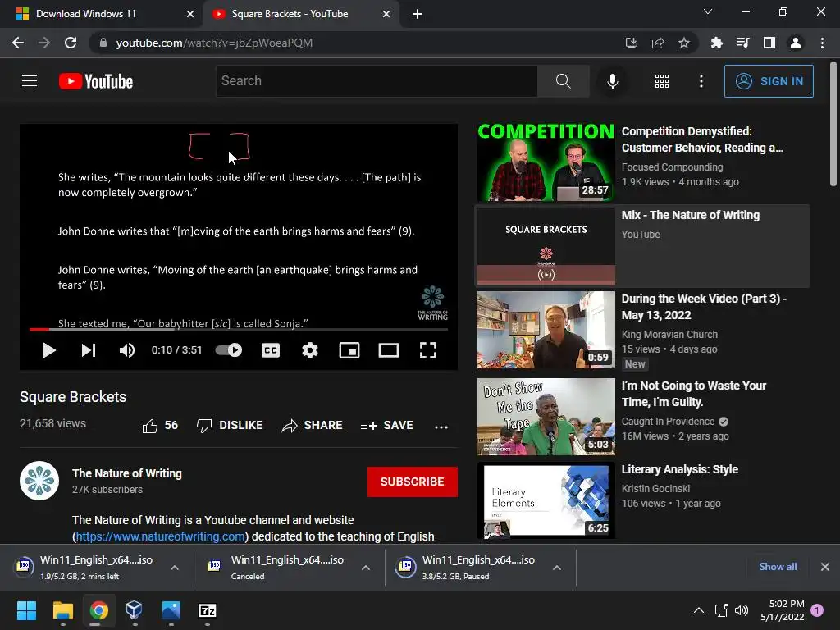
Task: Go back to previous page
Action: (x=18, y=43)
